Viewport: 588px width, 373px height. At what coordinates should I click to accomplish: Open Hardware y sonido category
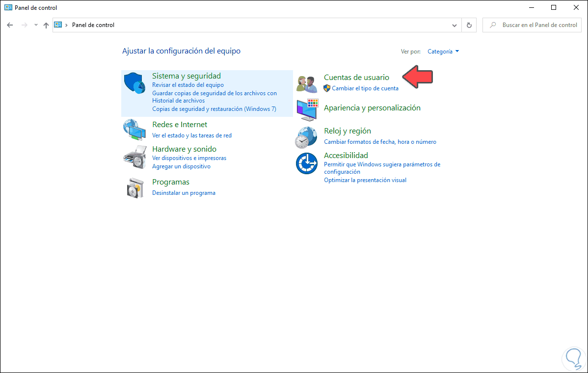(184, 149)
